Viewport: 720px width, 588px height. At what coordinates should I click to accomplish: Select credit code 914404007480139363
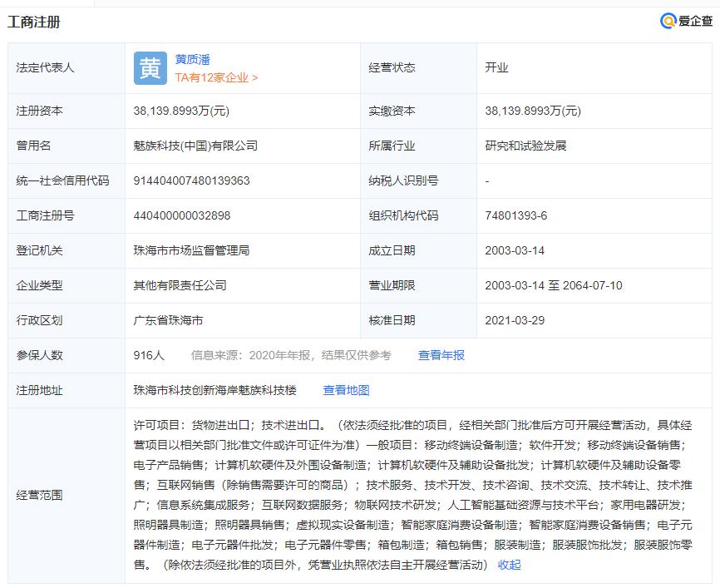click(191, 180)
